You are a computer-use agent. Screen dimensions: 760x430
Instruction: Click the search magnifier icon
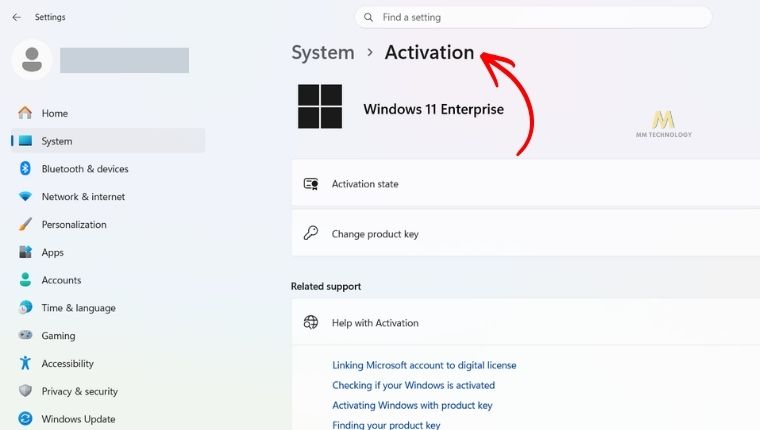[368, 17]
